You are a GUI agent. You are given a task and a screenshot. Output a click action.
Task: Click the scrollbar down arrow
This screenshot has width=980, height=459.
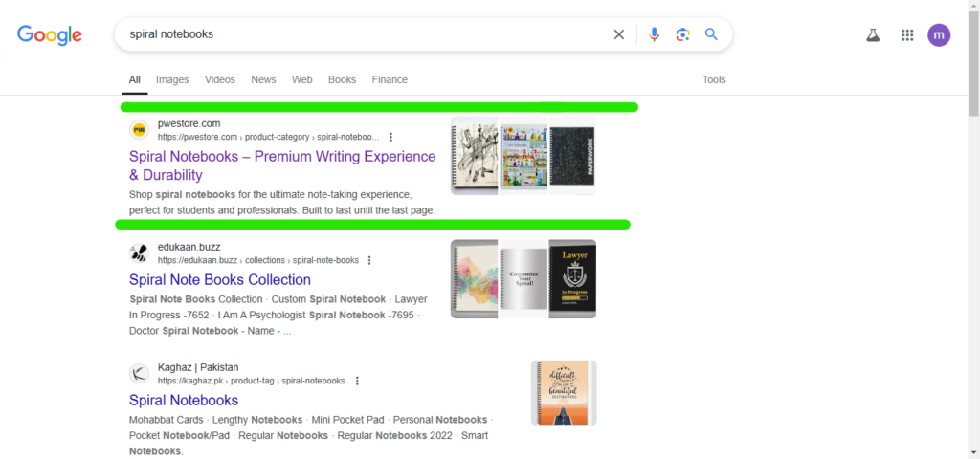[973, 453]
